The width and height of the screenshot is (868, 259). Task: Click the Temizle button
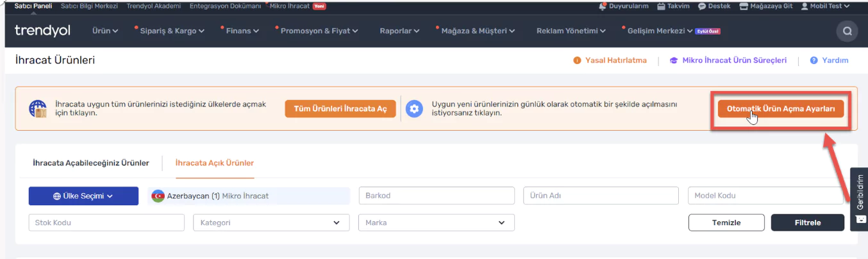click(726, 222)
